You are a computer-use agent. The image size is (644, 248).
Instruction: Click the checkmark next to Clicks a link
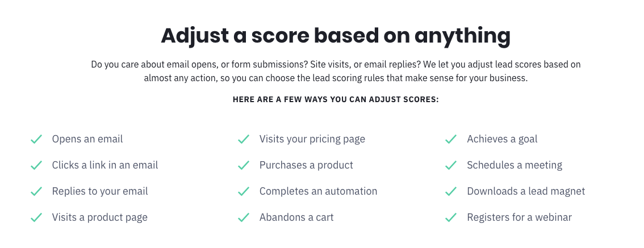[x=36, y=165]
